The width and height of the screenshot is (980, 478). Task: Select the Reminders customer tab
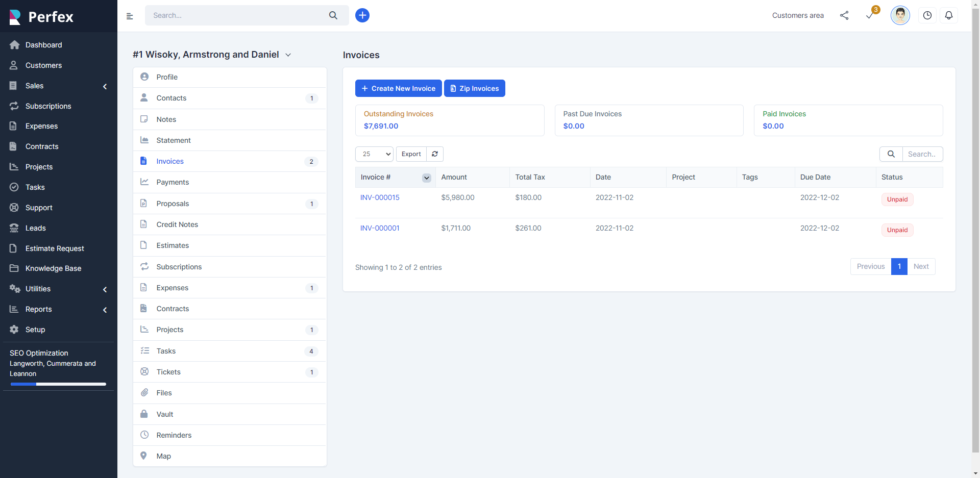tap(230, 435)
